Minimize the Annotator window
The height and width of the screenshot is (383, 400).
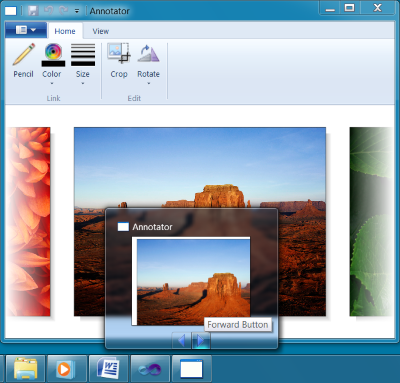[330, 8]
